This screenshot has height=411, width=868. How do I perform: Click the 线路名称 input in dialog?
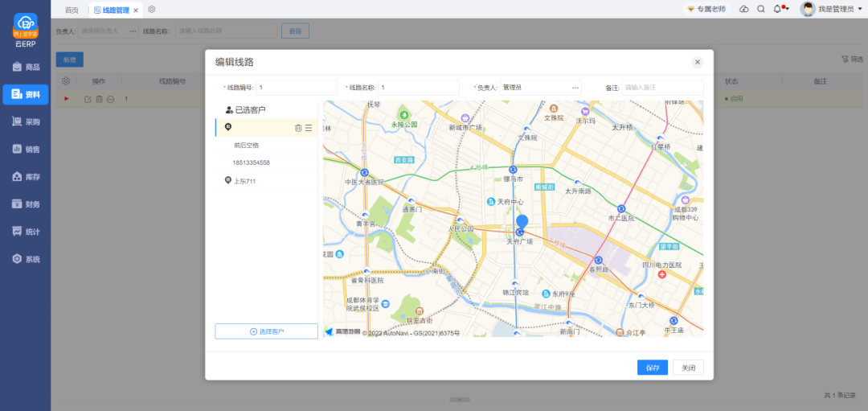[419, 88]
